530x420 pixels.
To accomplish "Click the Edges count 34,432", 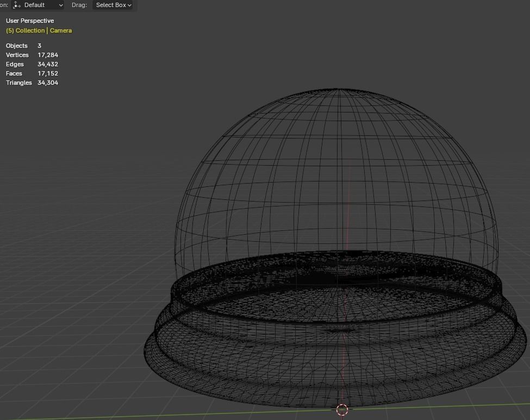I will pos(48,64).
